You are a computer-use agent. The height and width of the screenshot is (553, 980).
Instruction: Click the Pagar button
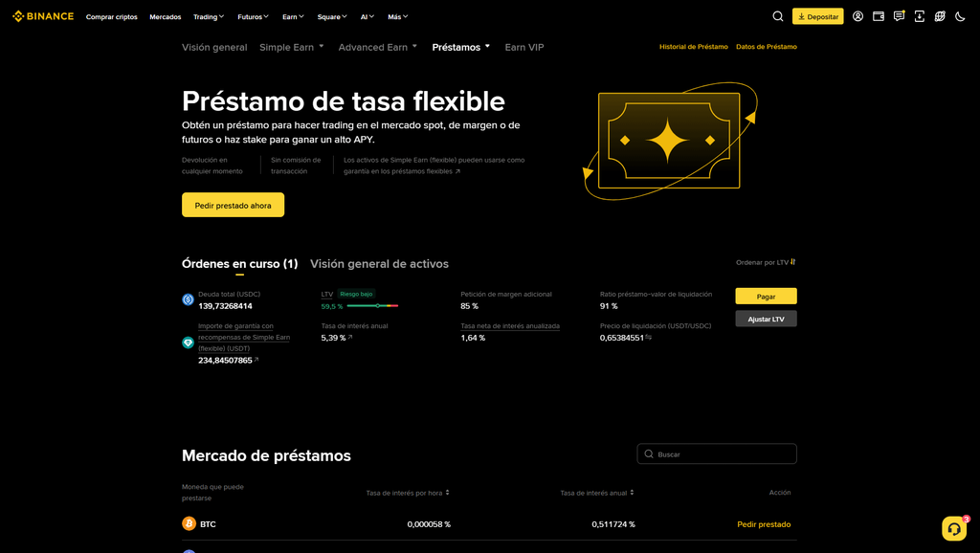766,297
